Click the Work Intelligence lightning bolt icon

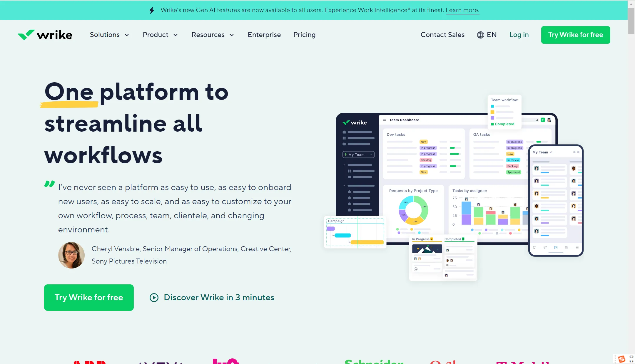click(x=151, y=10)
